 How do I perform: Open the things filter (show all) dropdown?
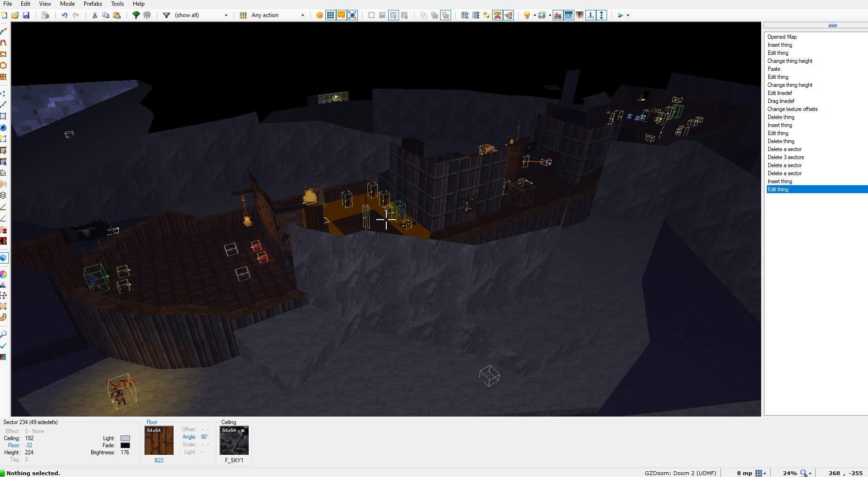(x=201, y=15)
